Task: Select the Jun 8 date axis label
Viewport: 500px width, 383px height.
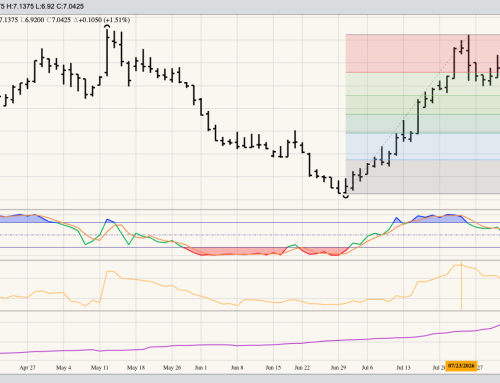Action: pos(237,368)
